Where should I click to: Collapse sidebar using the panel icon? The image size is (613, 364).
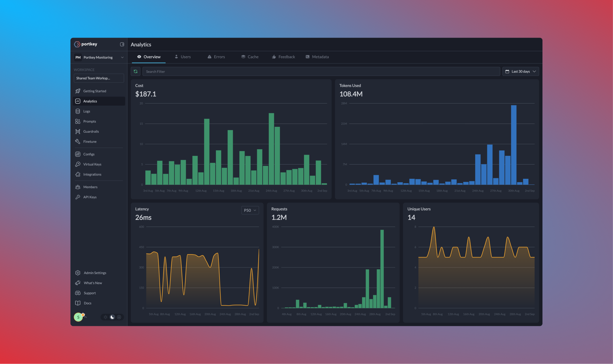(122, 44)
